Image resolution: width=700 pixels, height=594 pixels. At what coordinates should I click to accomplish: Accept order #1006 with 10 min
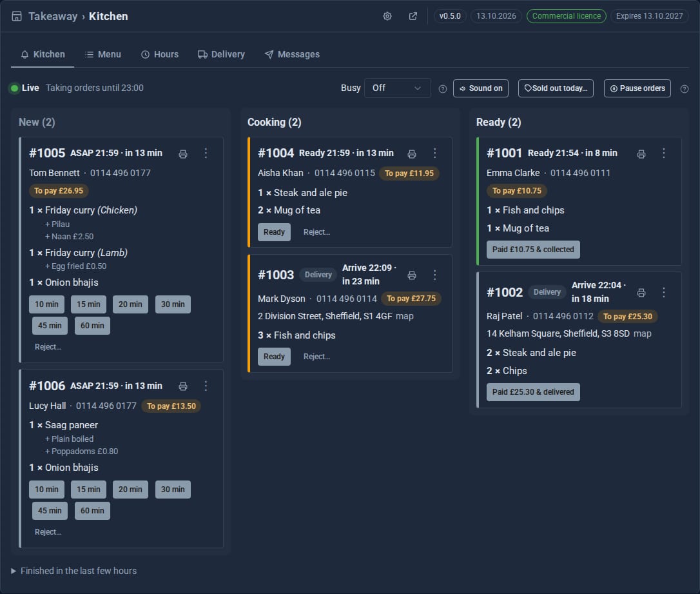point(47,490)
